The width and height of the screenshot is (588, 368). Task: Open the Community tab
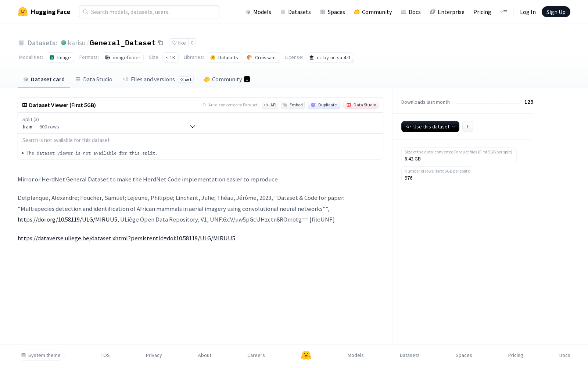tap(227, 79)
